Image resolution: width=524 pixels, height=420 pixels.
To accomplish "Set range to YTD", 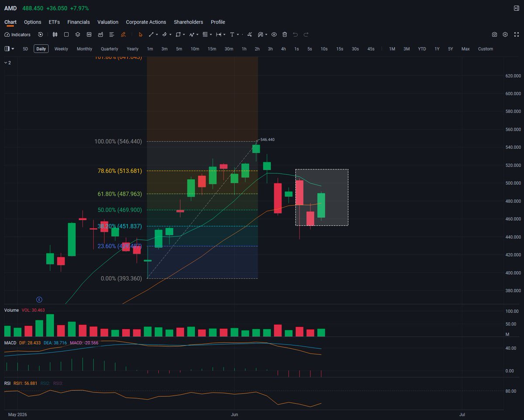I will click(422, 49).
